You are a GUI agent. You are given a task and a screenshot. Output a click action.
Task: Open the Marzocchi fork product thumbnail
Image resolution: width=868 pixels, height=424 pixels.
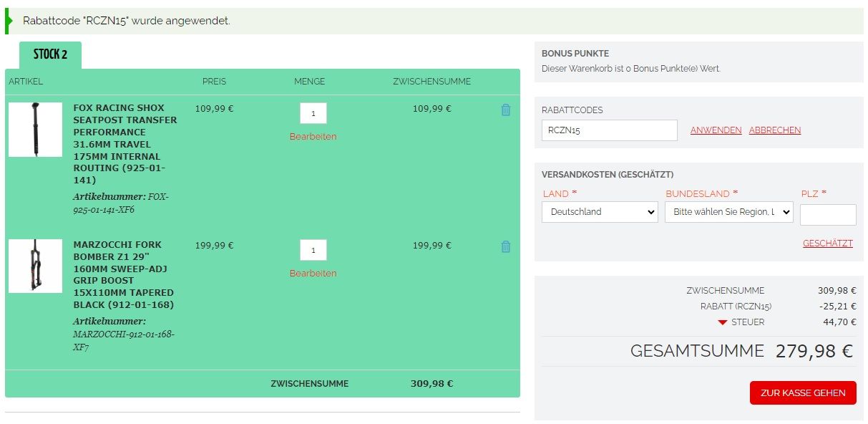[x=35, y=266]
